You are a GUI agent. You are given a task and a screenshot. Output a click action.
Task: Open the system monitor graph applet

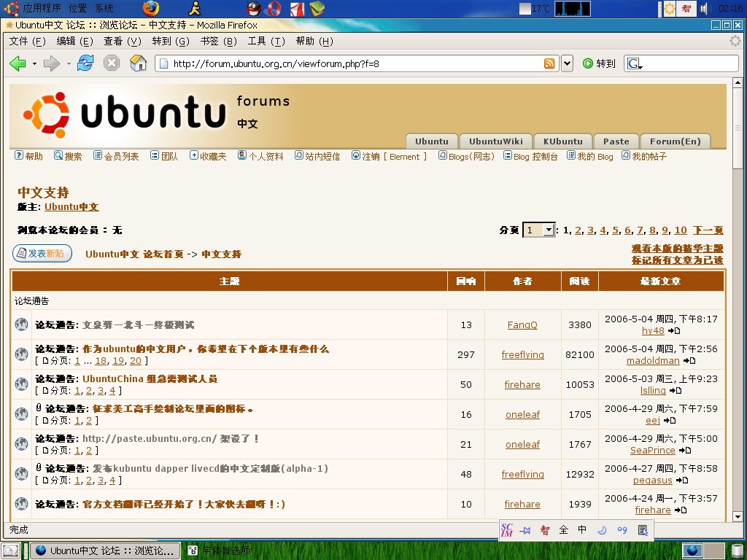click(x=573, y=9)
